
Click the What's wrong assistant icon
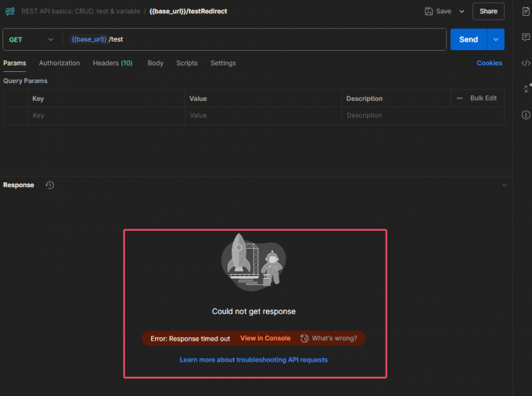click(x=304, y=338)
